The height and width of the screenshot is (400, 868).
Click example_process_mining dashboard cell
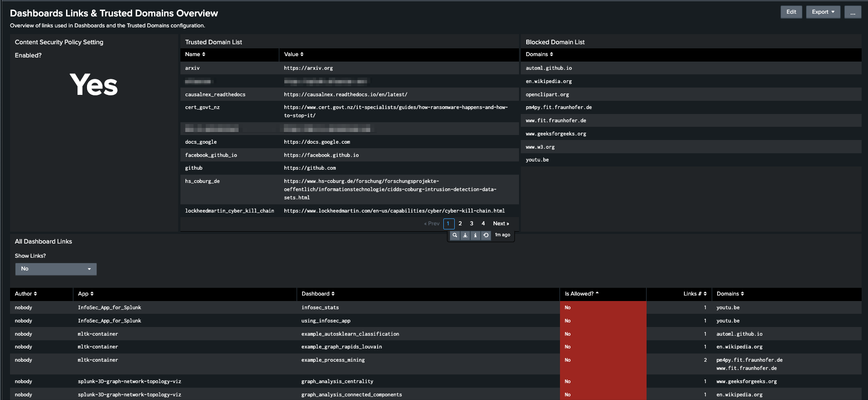(333, 360)
